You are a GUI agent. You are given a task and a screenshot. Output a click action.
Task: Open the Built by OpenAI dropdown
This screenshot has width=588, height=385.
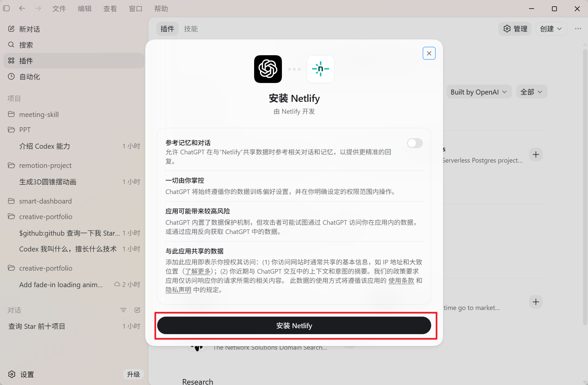[x=479, y=92]
